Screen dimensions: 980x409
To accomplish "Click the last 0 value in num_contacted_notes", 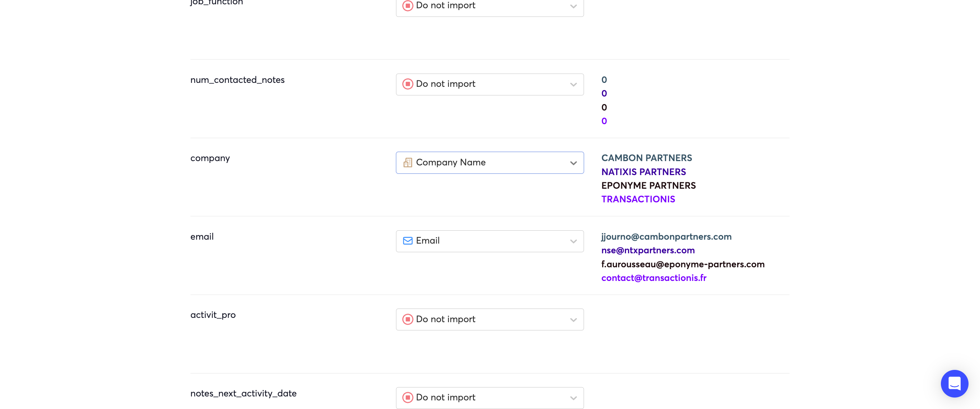I will (x=604, y=121).
